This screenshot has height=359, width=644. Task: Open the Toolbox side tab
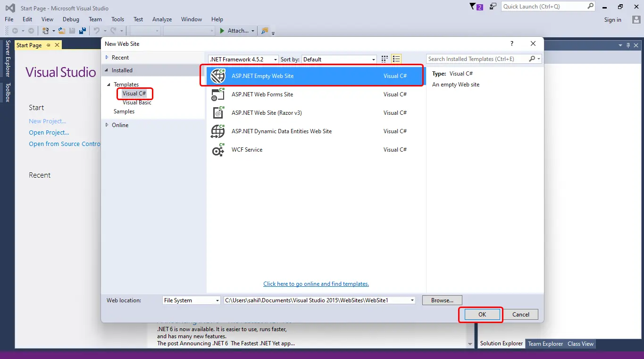8,93
